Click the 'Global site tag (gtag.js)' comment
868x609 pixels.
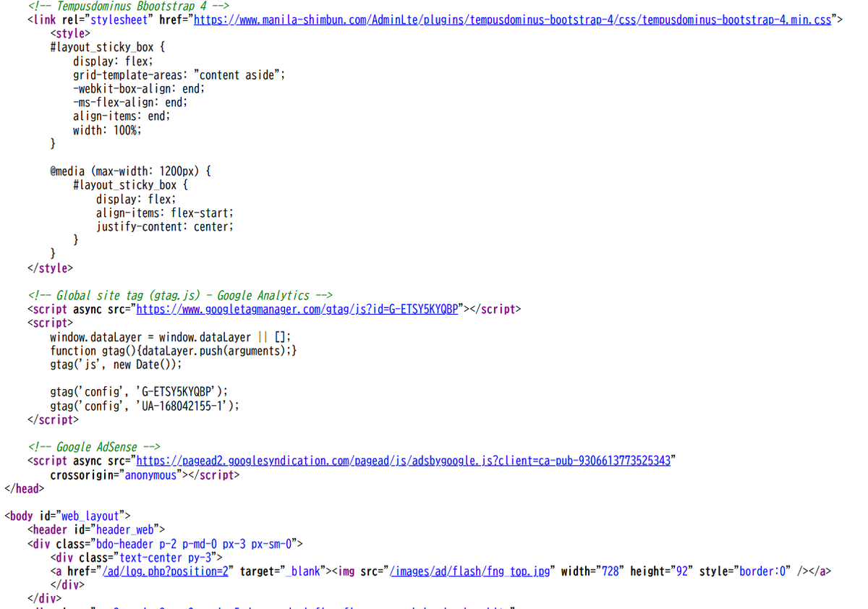(179, 295)
